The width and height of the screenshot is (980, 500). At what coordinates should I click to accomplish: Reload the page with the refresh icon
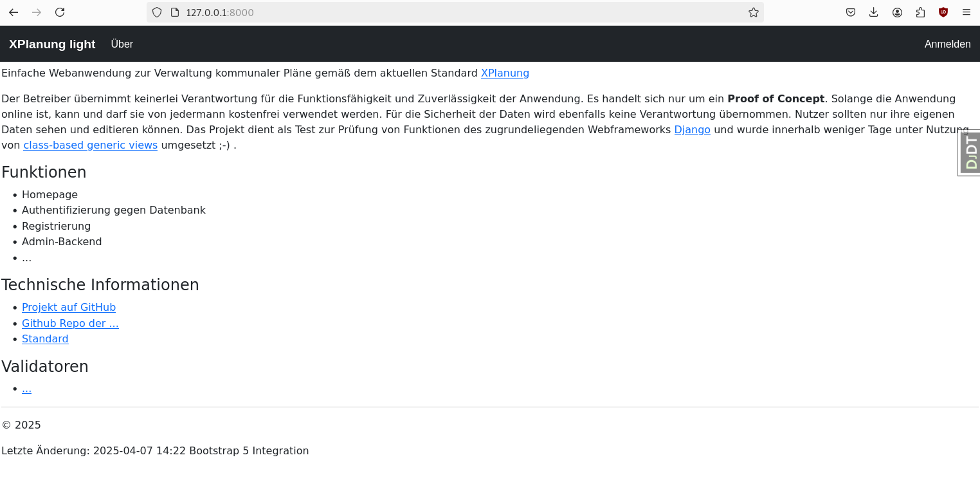point(60,12)
